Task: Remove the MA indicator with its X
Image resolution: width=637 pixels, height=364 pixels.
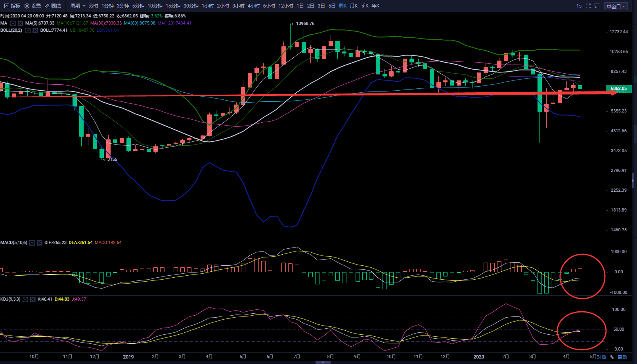Action: click(x=20, y=23)
